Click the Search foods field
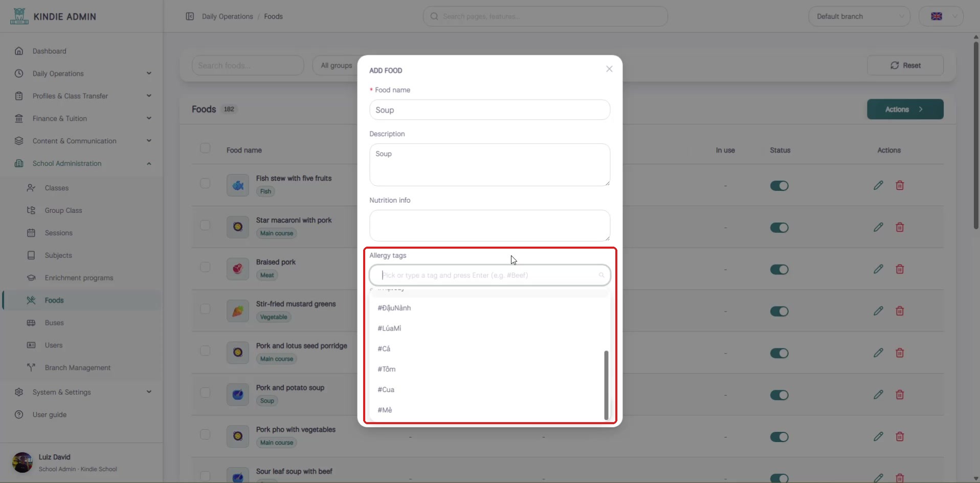This screenshot has height=483, width=980. (x=248, y=65)
